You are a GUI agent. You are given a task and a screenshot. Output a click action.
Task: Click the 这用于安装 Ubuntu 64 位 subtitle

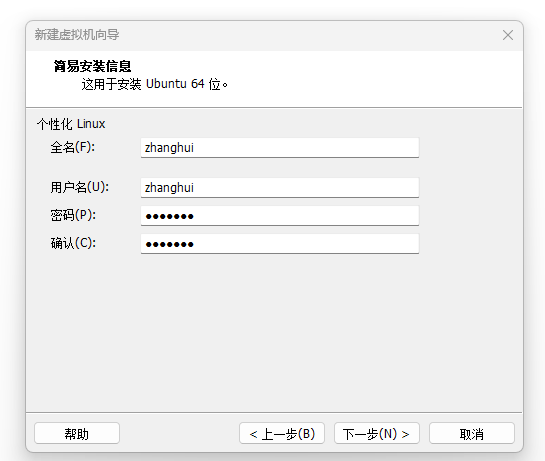pyautogui.click(x=155, y=84)
